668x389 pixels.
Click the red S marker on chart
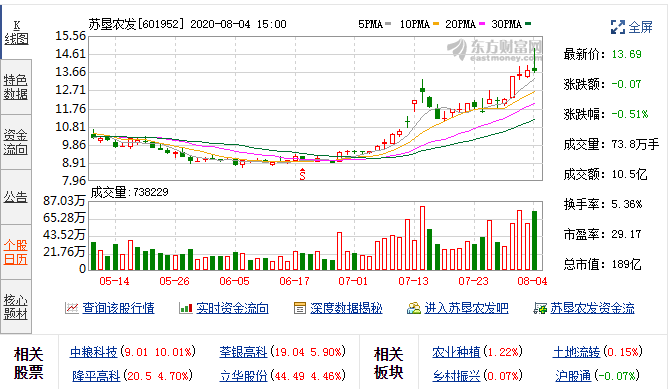pos(302,174)
